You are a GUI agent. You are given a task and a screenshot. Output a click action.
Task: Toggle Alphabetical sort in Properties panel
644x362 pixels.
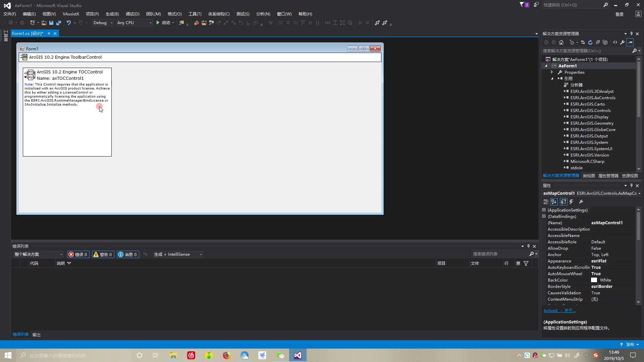pos(554,202)
